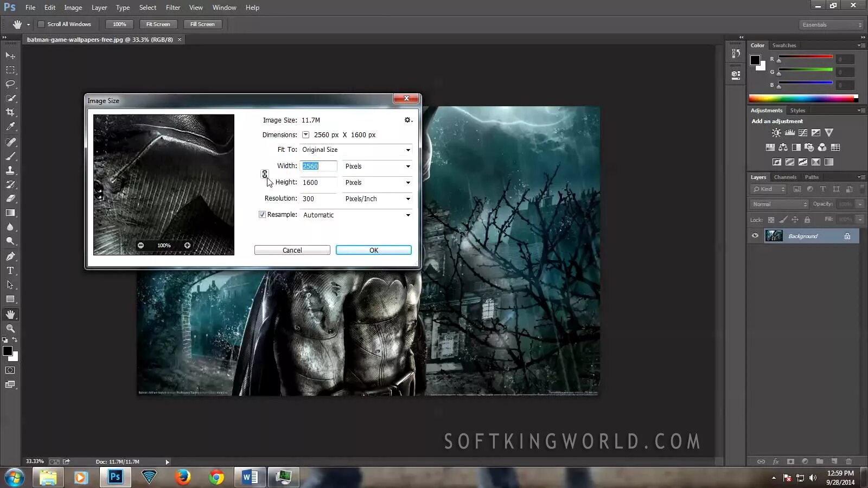Click Cancel in Image Size dialog
868x488 pixels.
click(292, 250)
